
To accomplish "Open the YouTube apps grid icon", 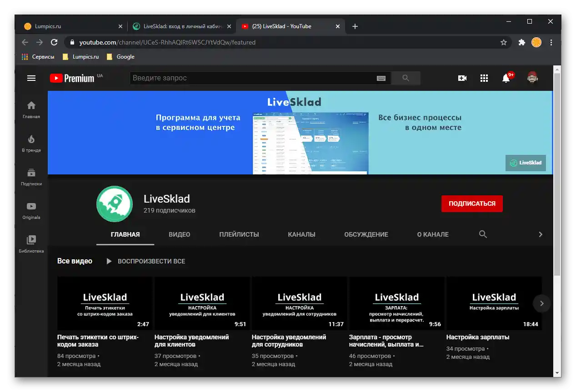I will tap(484, 78).
